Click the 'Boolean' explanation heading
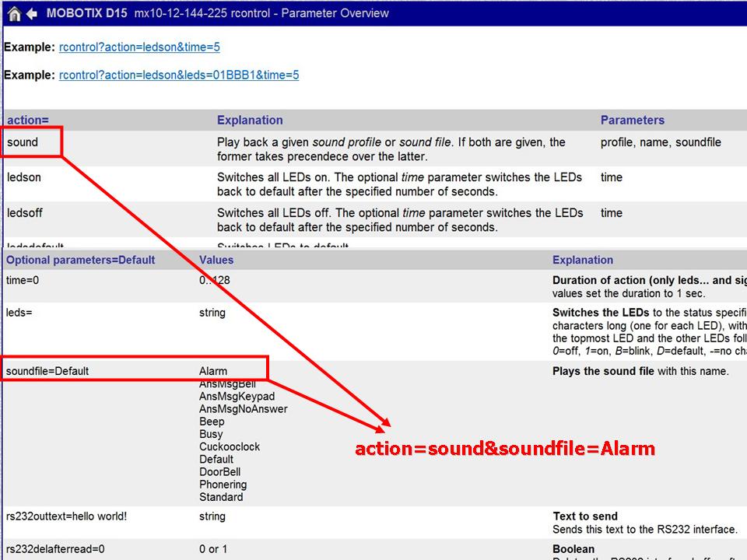 pyautogui.click(x=573, y=549)
